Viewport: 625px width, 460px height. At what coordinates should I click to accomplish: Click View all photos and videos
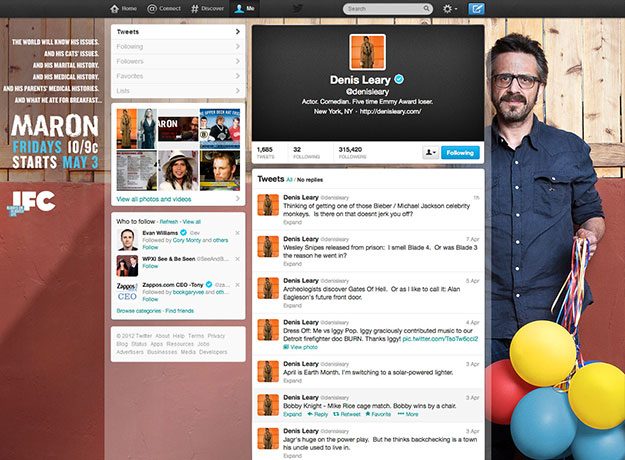tap(154, 199)
